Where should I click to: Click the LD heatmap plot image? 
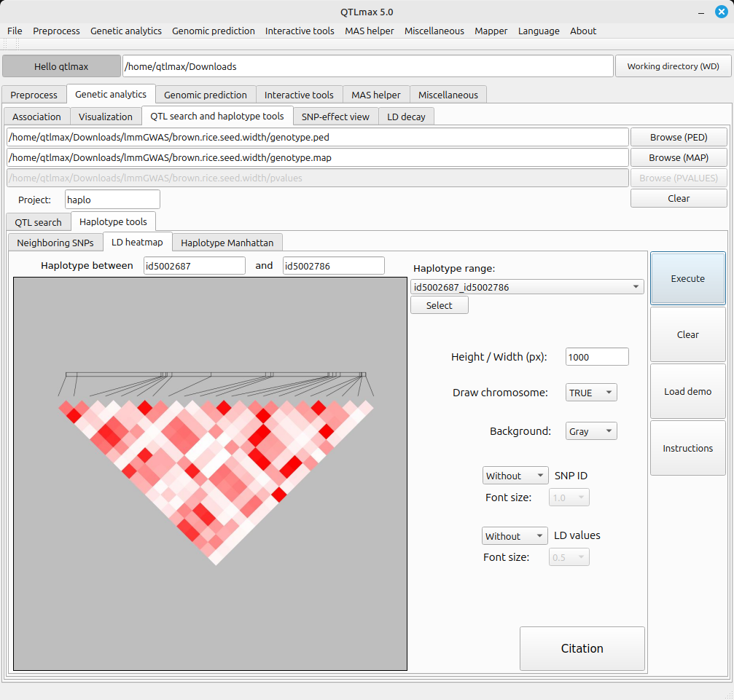210,473
